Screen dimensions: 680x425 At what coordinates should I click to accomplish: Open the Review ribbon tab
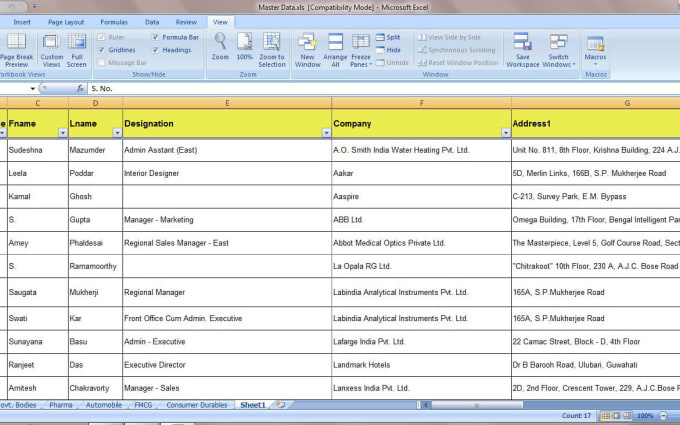tap(186, 22)
